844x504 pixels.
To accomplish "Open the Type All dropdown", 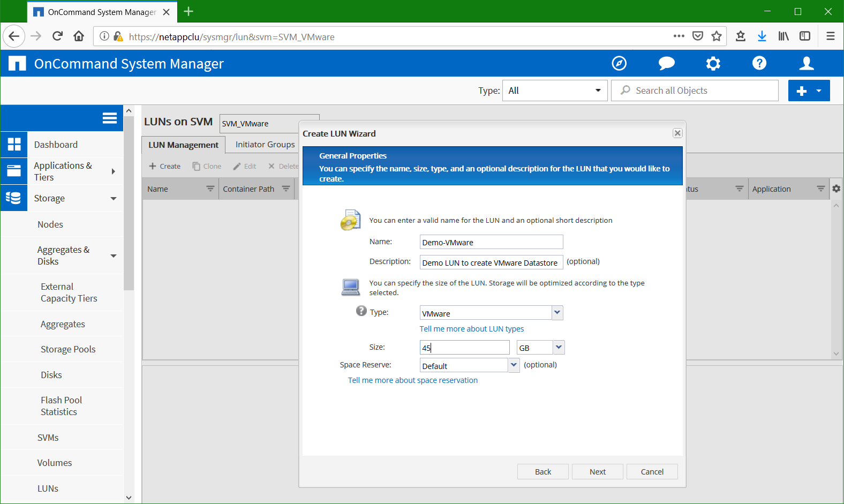I will [555, 91].
